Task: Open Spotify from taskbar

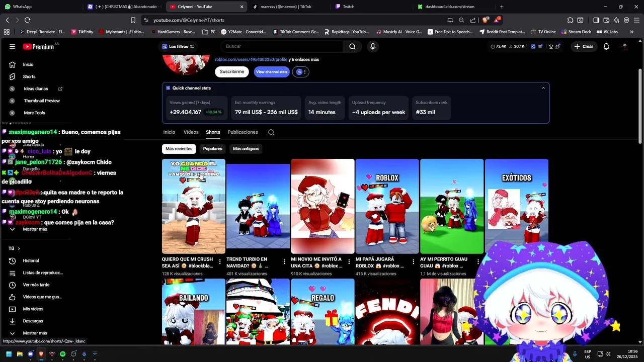Action: (62, 354)
